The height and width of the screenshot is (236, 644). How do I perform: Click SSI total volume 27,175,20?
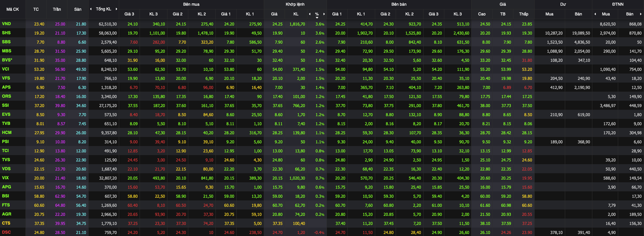click(x=108, y=106)
